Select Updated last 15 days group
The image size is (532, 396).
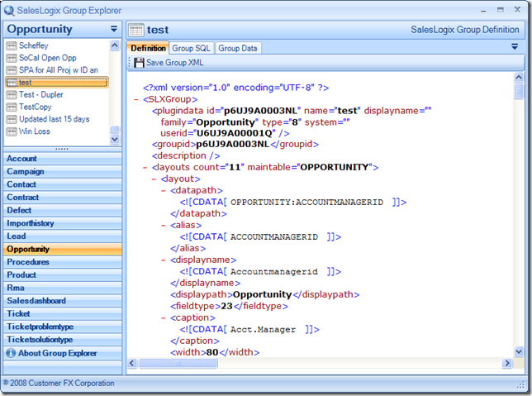55,119
